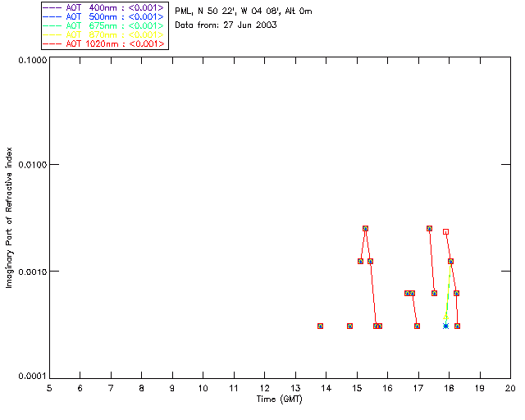This screenshot has width=525, height=420.
Task: Click the x-axis tick label 8
Action: coord(142,389)
